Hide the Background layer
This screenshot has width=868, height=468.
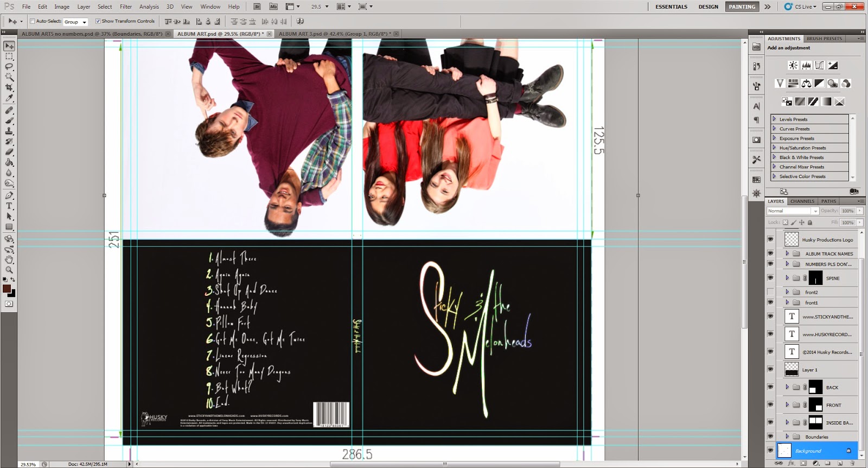(770, 451)
